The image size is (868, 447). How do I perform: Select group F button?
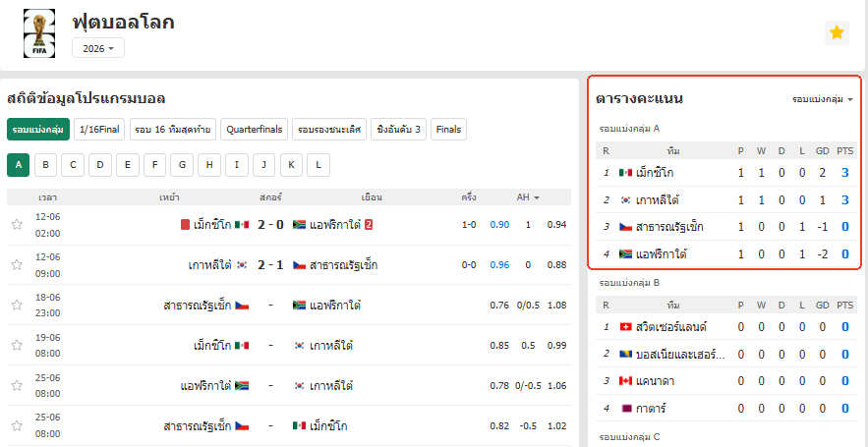click(155, 165)
